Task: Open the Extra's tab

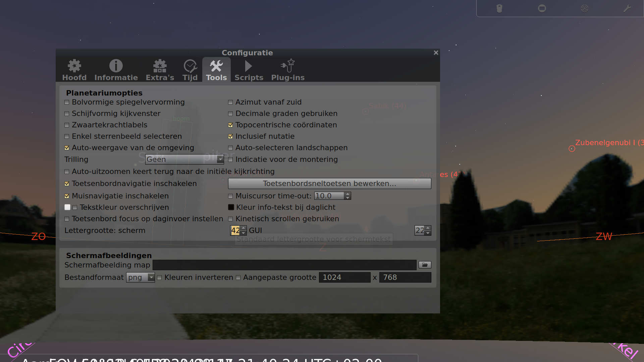Action: (x=160, y=70)
